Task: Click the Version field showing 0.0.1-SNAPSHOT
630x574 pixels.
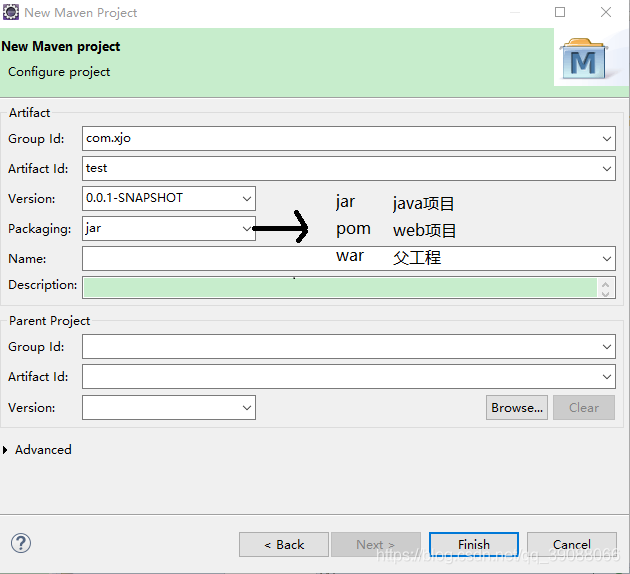Action: (x=169, y=198)
